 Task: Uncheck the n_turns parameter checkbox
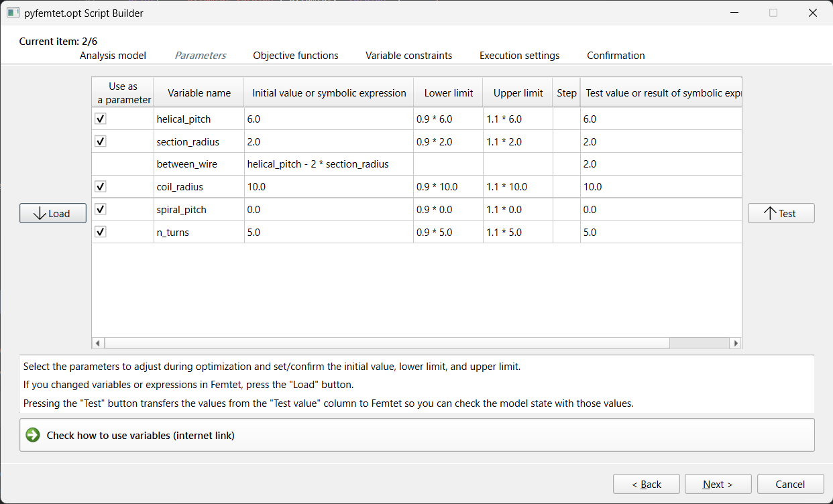point(101,232)
